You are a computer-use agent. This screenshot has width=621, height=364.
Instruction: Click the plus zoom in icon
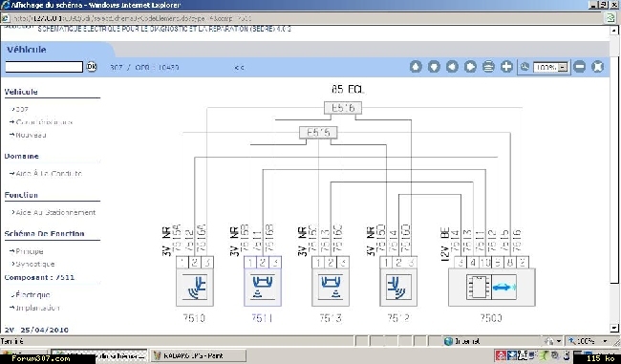pos(506,66)
